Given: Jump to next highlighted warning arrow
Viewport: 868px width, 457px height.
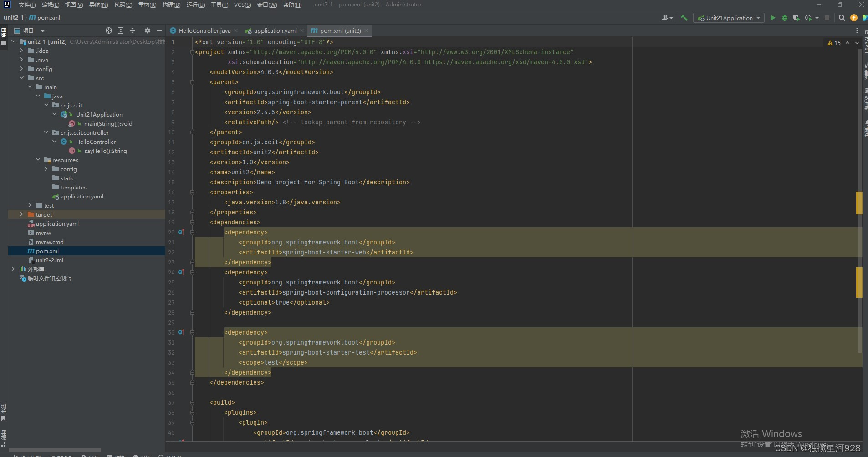Looking at the screenshot, I should [x=857, y=43].
